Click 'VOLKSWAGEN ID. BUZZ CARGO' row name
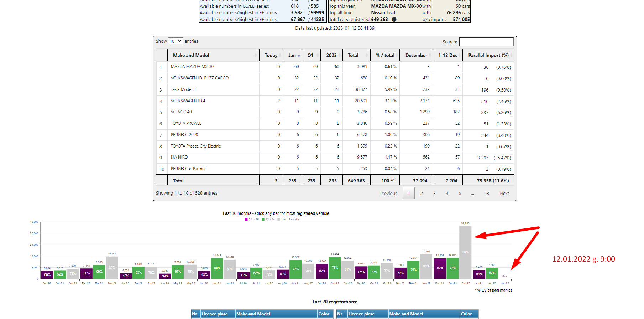644x319 pixels. pyautogui.click(x=199, y=78)
